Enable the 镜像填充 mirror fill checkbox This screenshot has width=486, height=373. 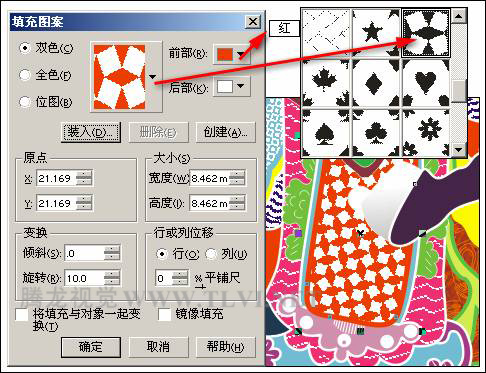click(165, 315)
